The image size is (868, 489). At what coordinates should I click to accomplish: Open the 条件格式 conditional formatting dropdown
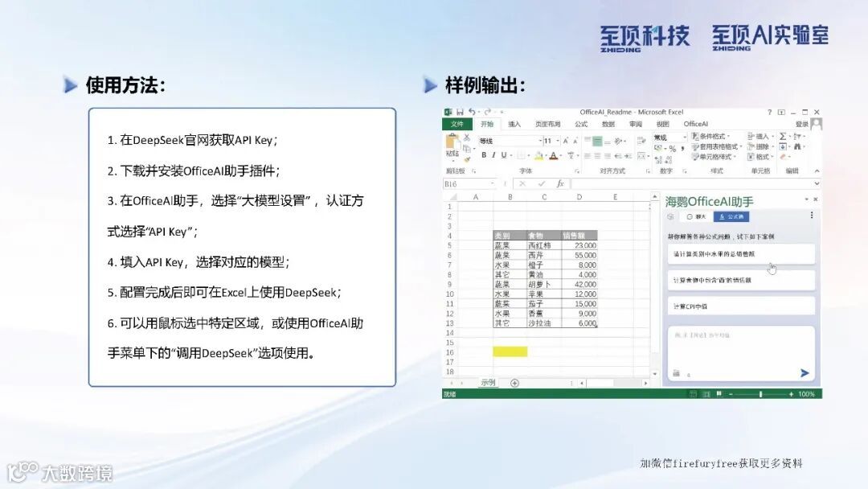(710, 136)
